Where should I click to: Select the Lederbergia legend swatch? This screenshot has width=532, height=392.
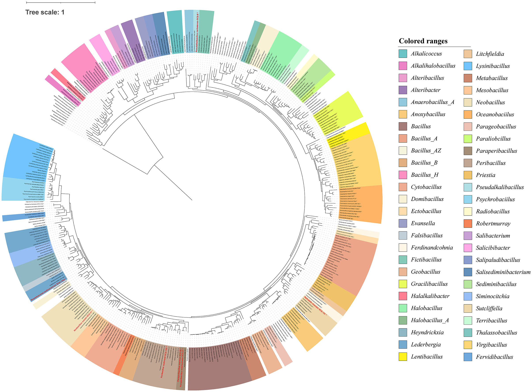pyautogui.click(x=403, y=345)
